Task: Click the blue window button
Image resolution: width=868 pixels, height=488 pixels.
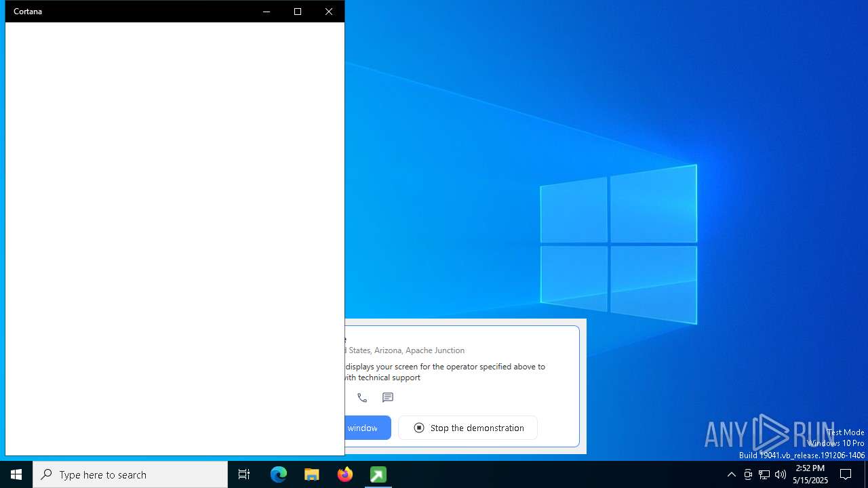Action: 368,428
